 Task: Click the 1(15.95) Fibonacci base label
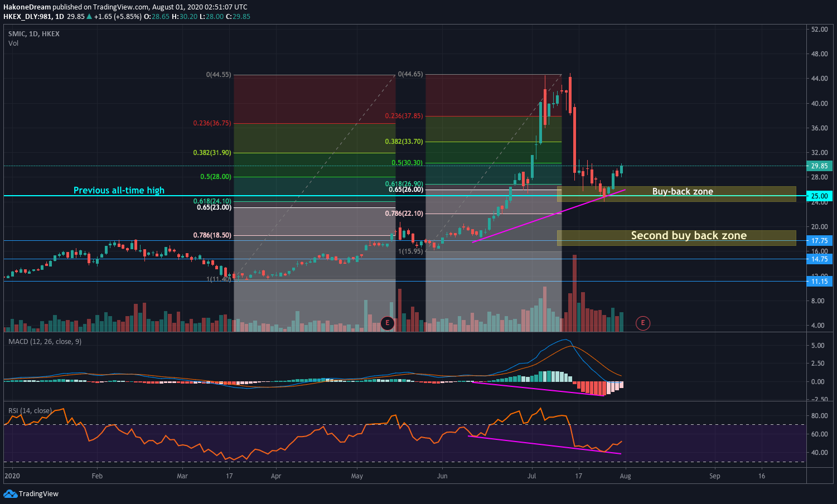[x=410, y=251]
